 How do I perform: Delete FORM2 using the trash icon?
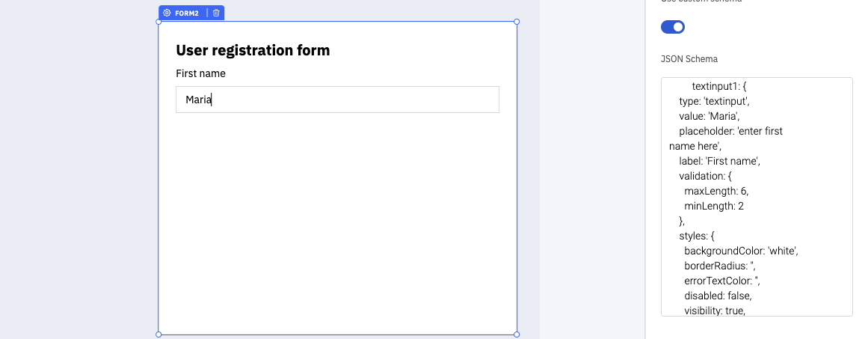pyautogui.click(x=216, y=13)
